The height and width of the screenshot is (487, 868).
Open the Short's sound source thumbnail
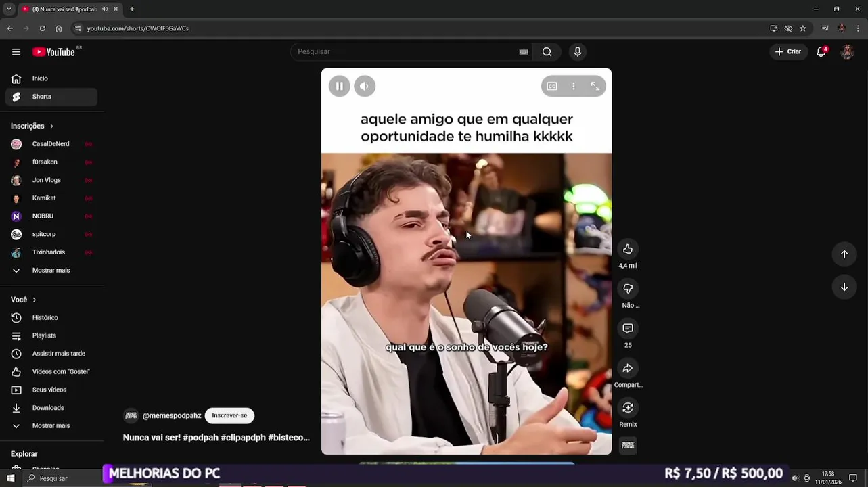[628, 445]
